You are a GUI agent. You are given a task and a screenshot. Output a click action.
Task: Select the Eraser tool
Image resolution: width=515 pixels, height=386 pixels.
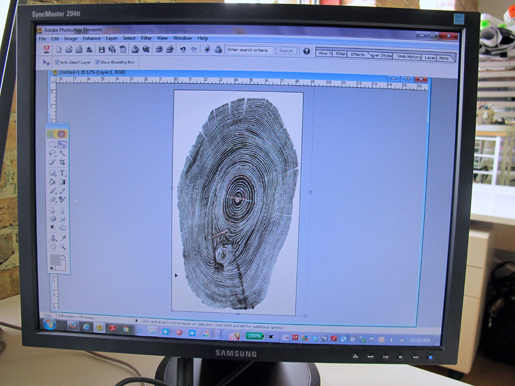(x=53, y=199)
